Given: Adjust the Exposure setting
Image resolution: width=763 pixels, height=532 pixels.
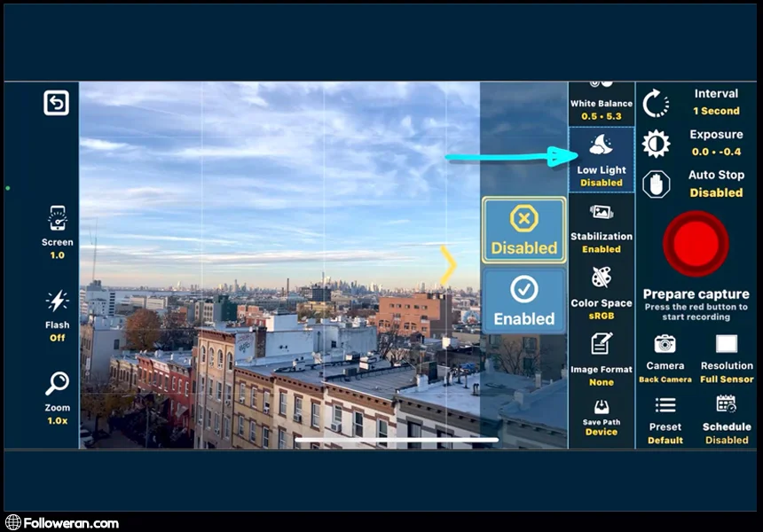Looking at the screenshot, I should click(x=656, y=144).
